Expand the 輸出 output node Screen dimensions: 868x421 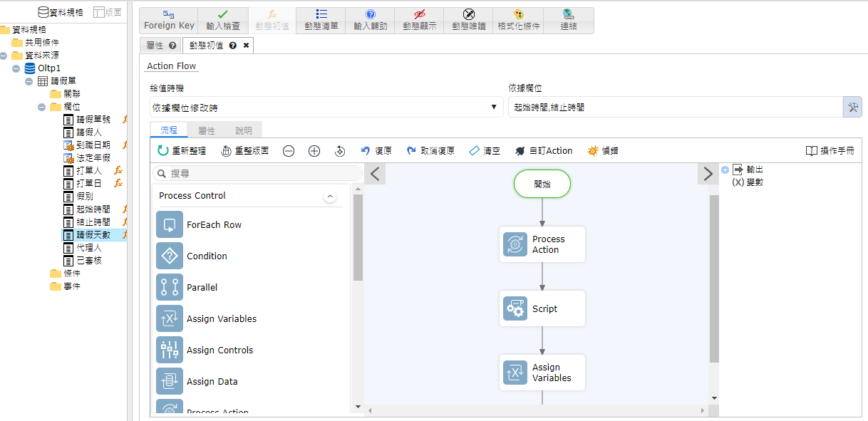725,170
